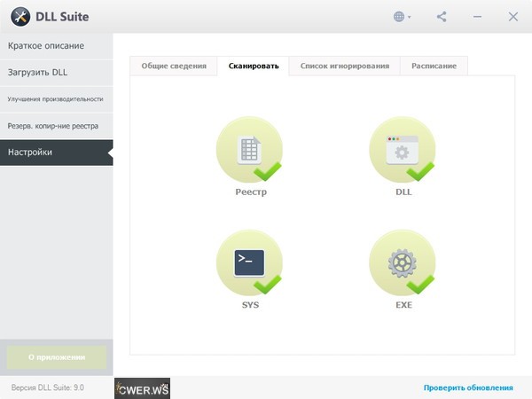Go to the Расписание tab
The image size is (532, 399).
434,66
